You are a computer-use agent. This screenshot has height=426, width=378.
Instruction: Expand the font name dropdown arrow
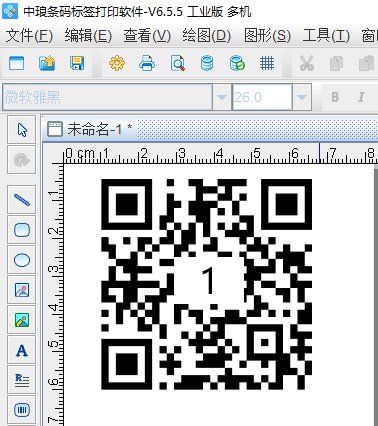coord(222,97)
